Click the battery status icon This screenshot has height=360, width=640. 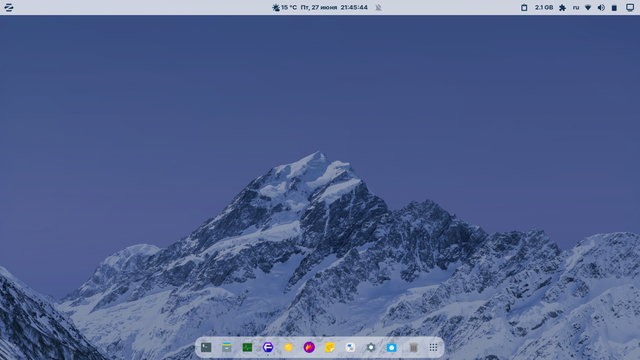(x=614, y=7)
